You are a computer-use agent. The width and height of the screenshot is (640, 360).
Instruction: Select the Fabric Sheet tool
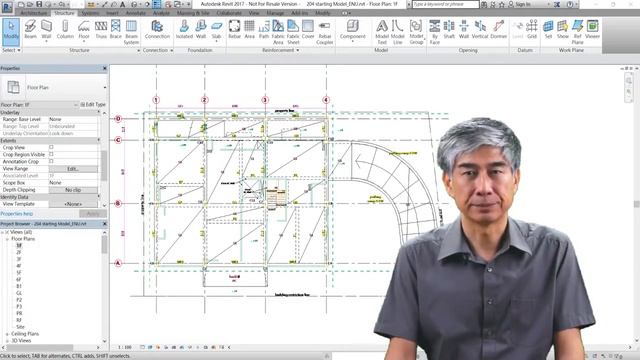coord(293,32)
